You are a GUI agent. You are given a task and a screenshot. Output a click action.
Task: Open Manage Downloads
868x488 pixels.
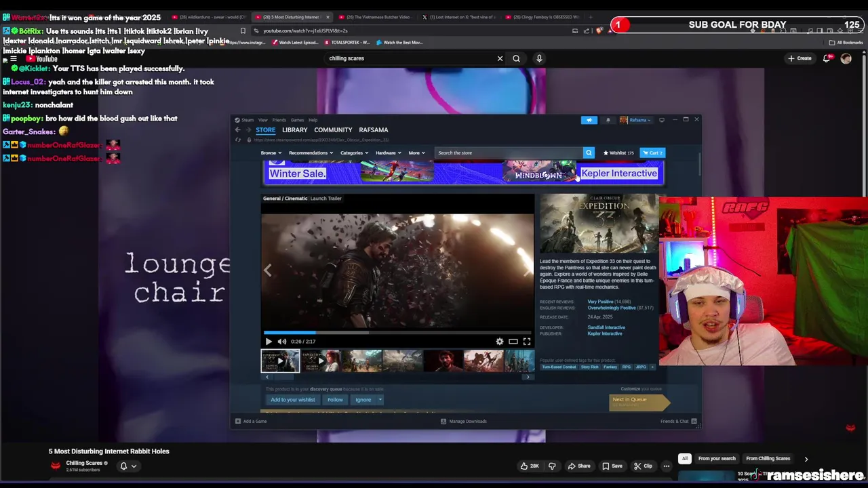464,422
